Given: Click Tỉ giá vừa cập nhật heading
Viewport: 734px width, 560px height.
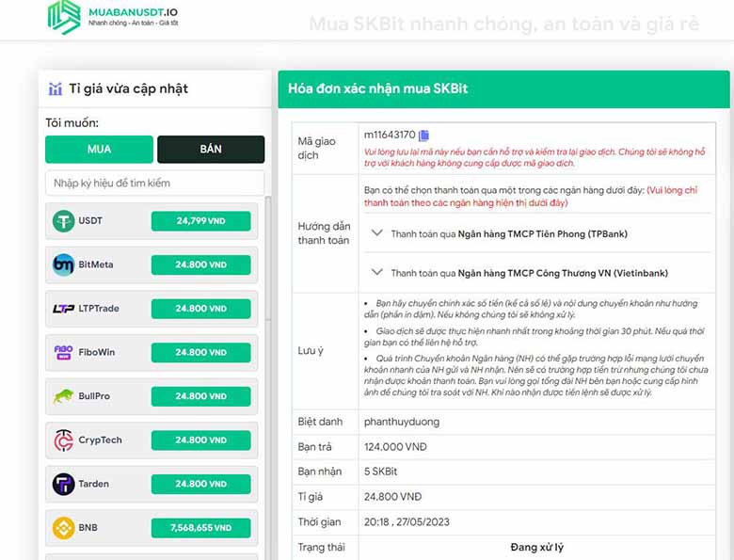Looking at the screenshot, I should click(x=129, y=88).
